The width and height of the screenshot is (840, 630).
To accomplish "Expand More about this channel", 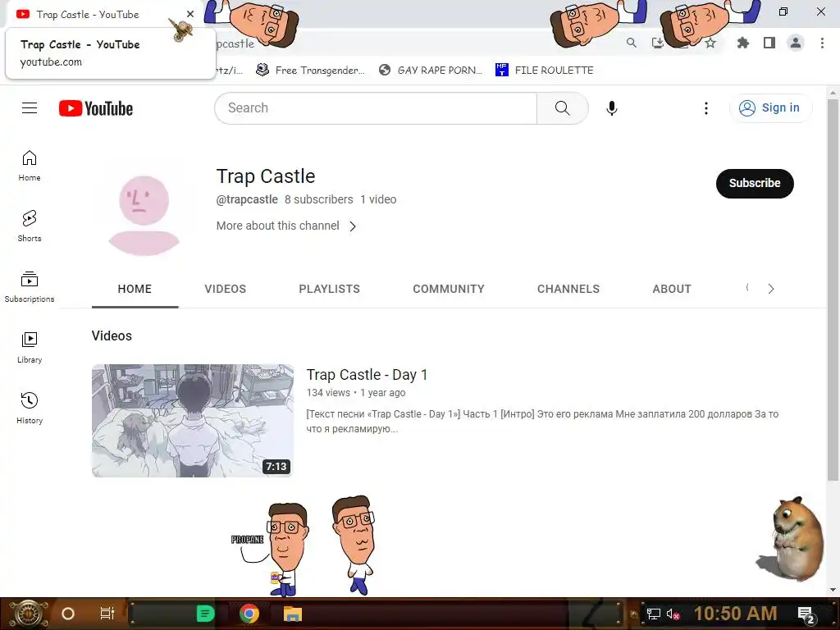I will pos(286,226).
